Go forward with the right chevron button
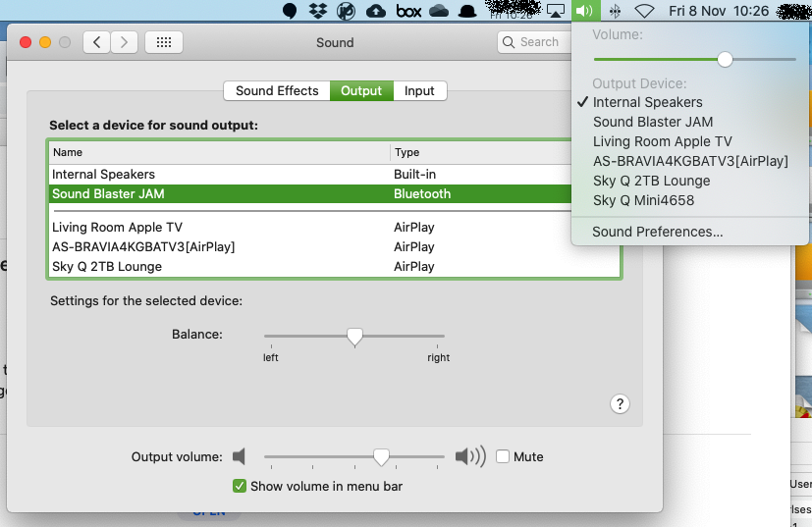 tap(124, 42)
